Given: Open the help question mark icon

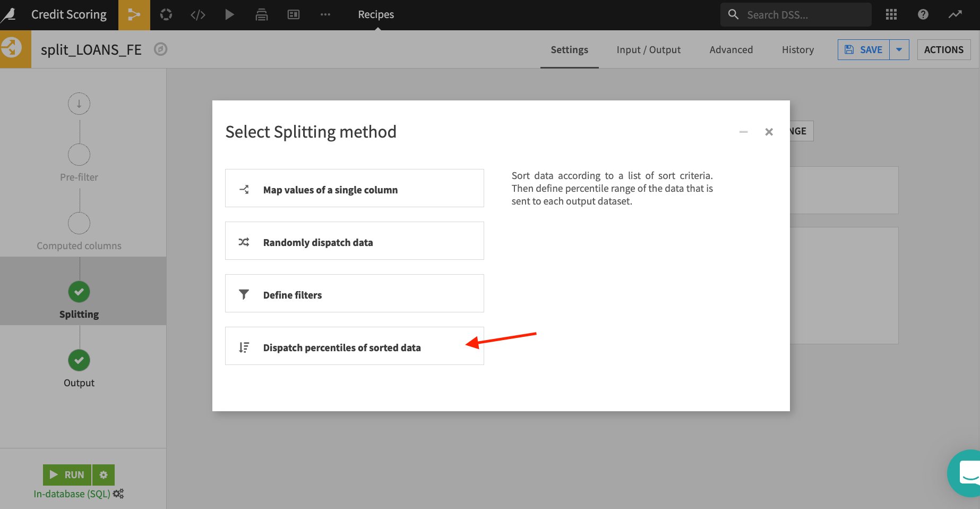Looking at the screenshot, I should tap(923, 15).
